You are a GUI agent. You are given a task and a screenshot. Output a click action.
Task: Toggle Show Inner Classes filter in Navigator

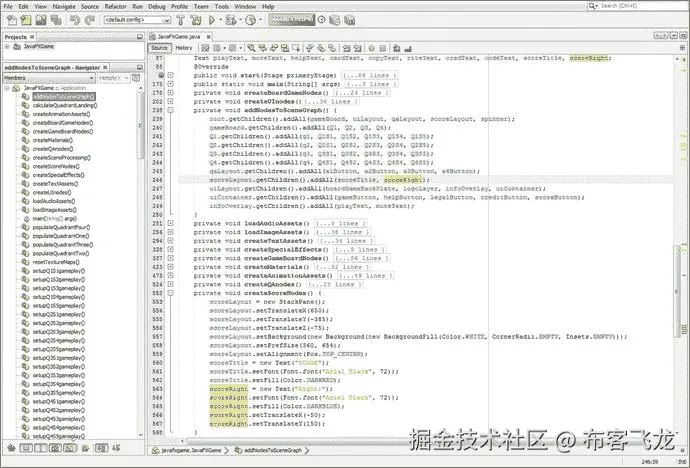[70, 448]
